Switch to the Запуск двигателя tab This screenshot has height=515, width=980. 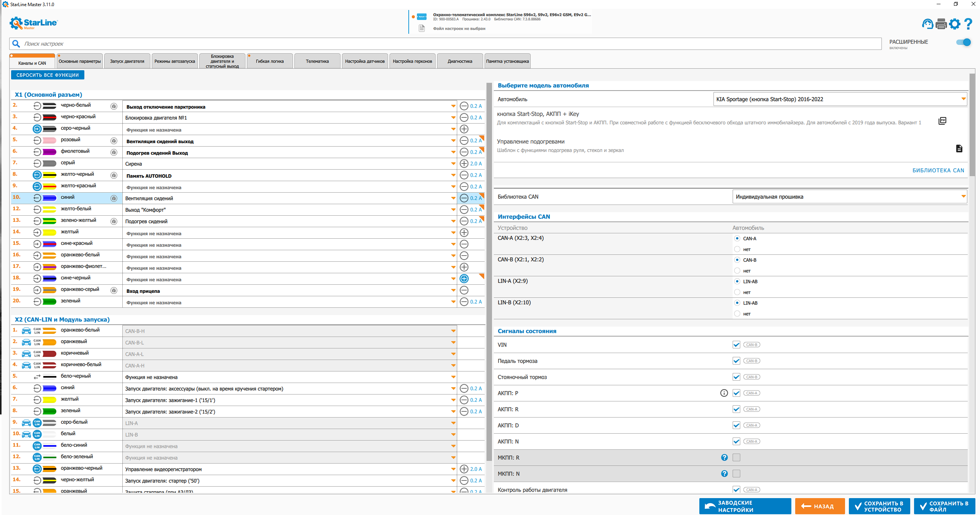[x=127, y=61]
